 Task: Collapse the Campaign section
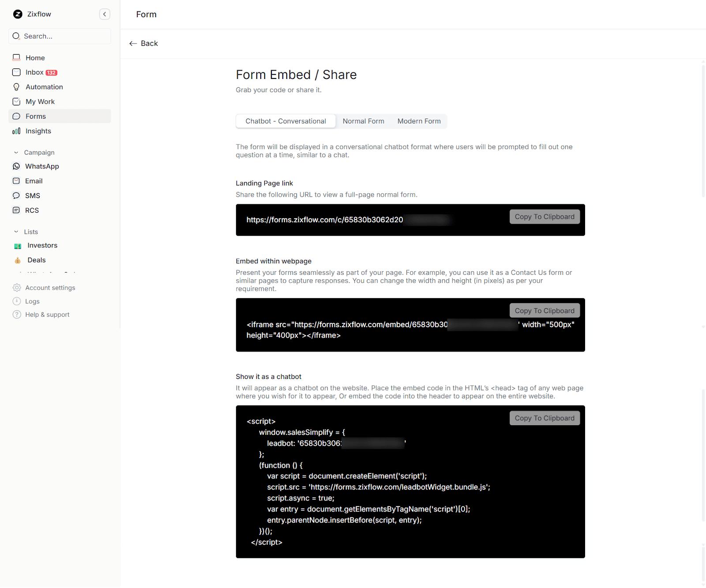[x=16, y=152]
